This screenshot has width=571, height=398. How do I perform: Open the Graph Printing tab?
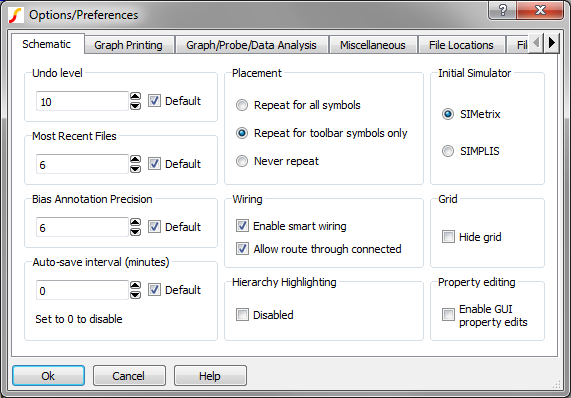[x=129, y=45]
